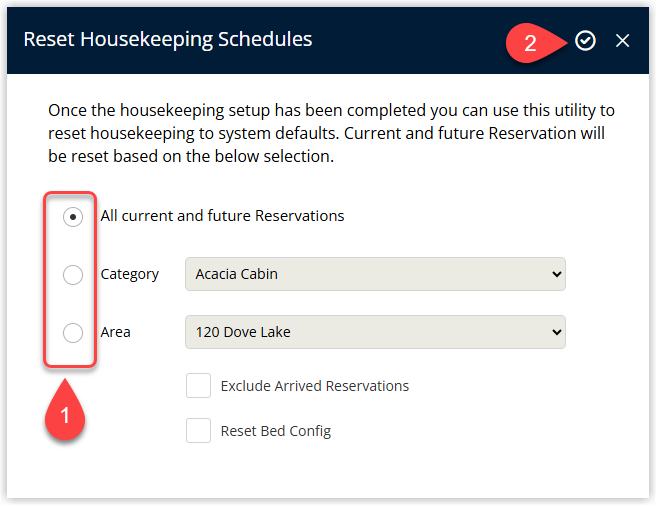Click the chevron arrow on Category dropdown
The height and width of the screenshot is (506, 657).
[x=556, y=274]
